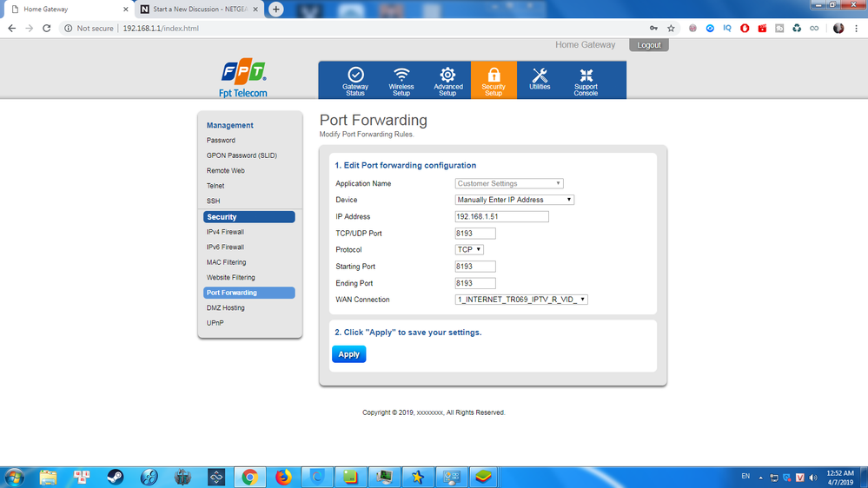
Task: Open Firefox from the taskbar
Action: pyautogui.click(x=283, y=477)
